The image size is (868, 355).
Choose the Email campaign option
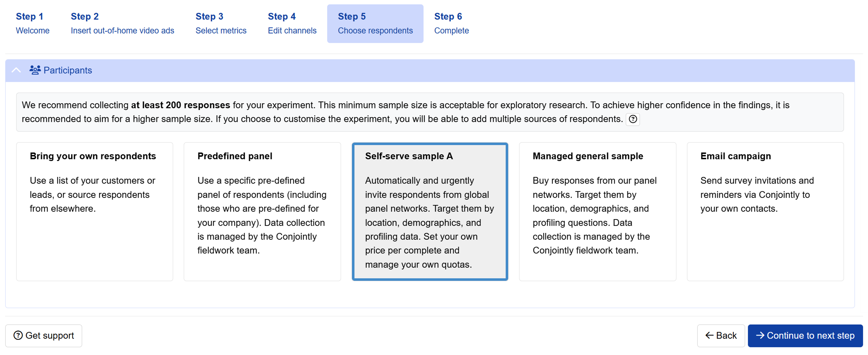[765, 211]
